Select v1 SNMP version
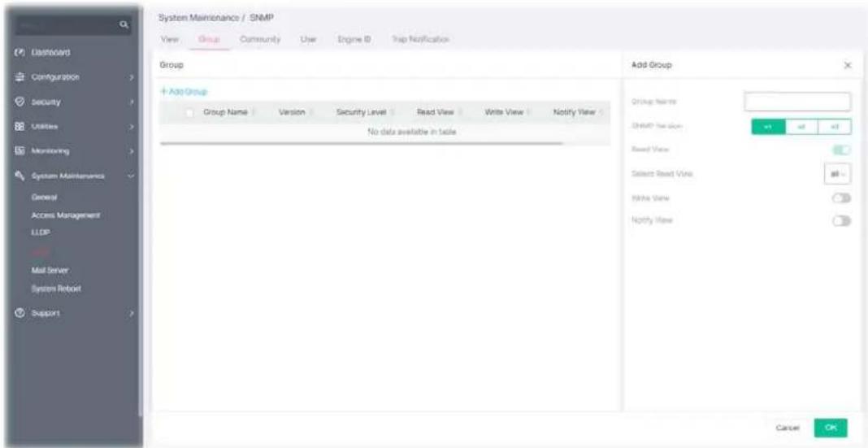The width and height of the screenshot is (868, 448). click(x=768, y=127)
